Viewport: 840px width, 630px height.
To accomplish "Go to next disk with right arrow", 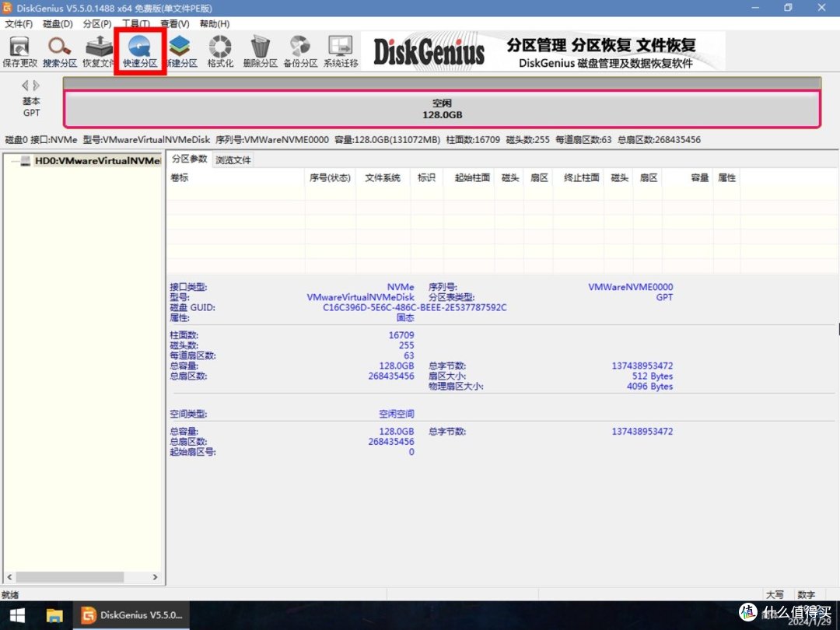I will (36, 86).
